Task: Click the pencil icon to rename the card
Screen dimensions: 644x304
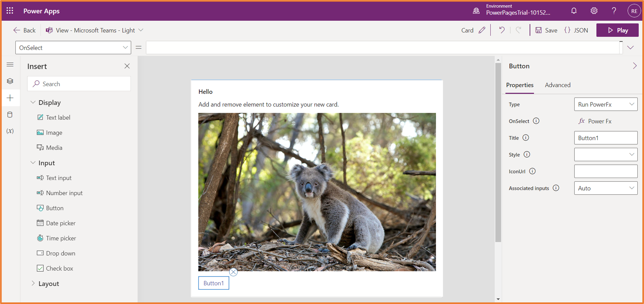Action: pos(482,30)
